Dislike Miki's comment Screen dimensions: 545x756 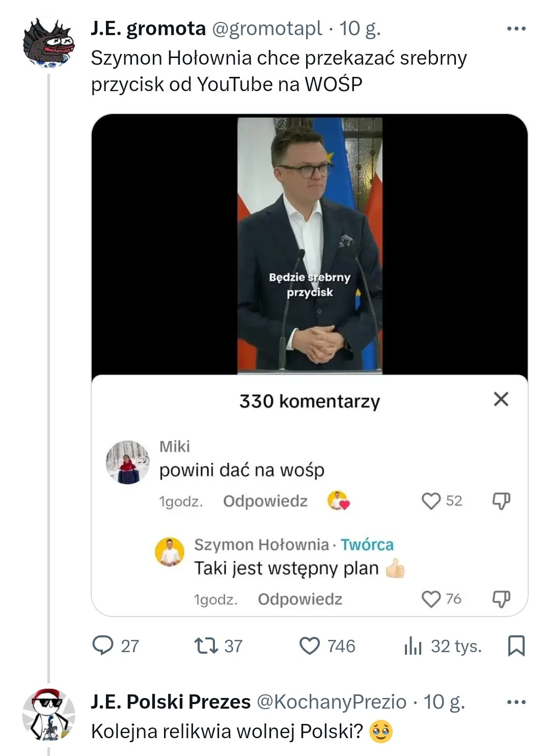pos(501,501)
